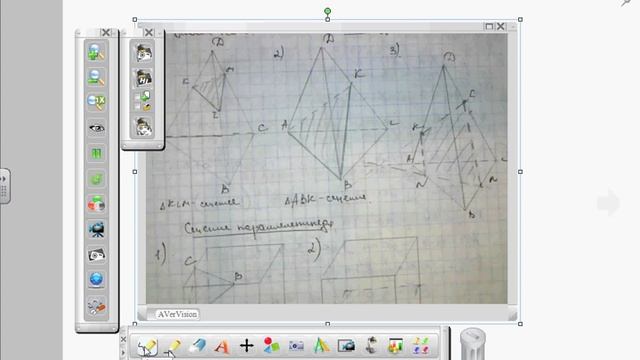640x360 pixels.
Task: Select the blue eraser tool
Action: pyautogui.click(x=198, y=346)
